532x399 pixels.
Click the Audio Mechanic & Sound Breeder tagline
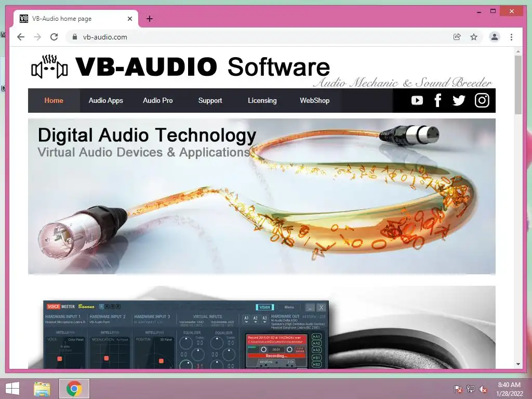[403, 83]
